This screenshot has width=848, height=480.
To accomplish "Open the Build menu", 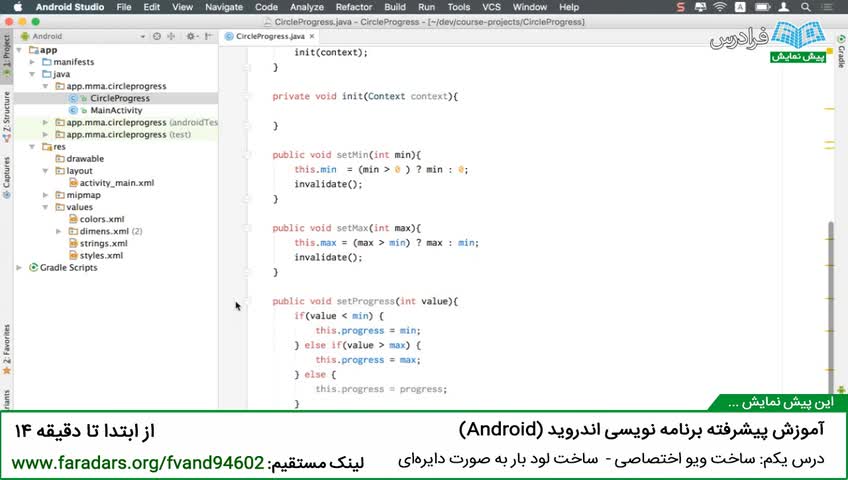I will point(395,7).
